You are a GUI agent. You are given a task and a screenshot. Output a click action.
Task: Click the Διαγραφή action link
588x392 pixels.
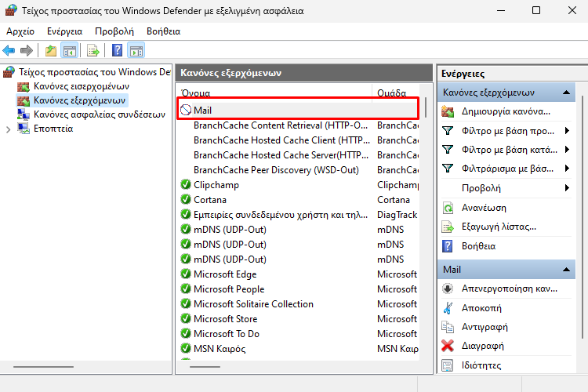tap(483, 346)
